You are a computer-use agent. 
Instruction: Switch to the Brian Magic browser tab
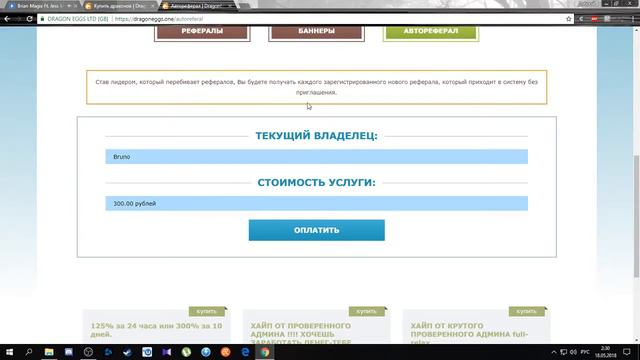click(x=40, y=6)
